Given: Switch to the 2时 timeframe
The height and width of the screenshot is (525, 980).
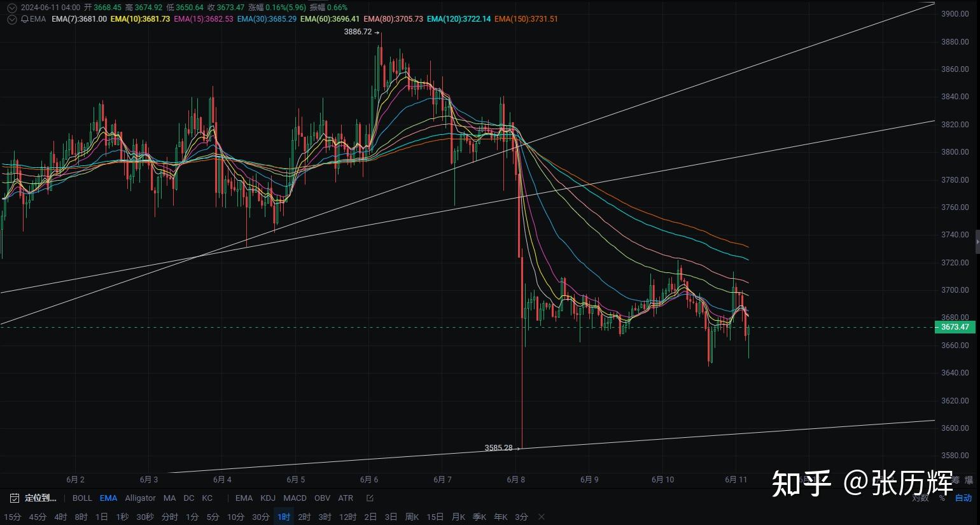Looking at the screenshot, I should 304,517.
